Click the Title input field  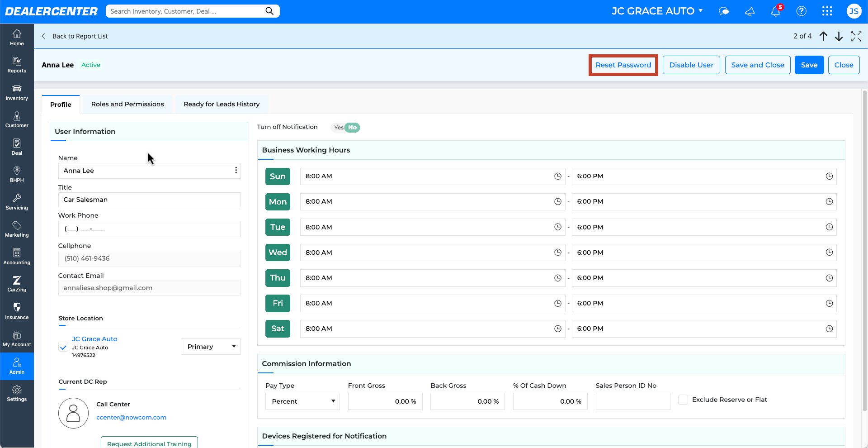tap(149, 200)
